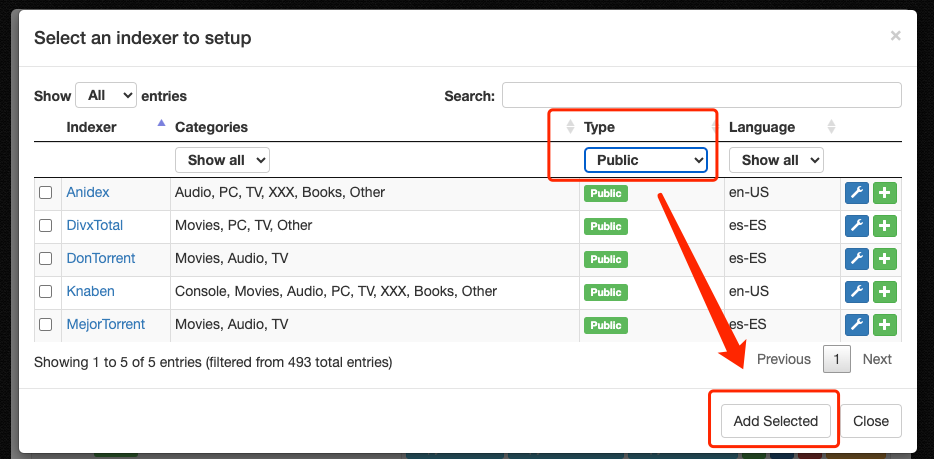
Task: Click the green plus icon for Knaben
Action: coord(885,292)
